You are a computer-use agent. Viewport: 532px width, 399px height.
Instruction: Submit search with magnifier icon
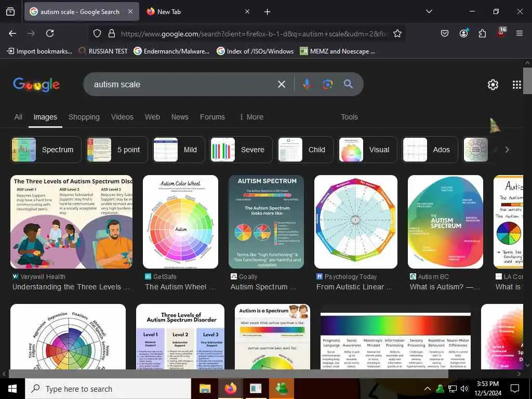pos(348,84)
